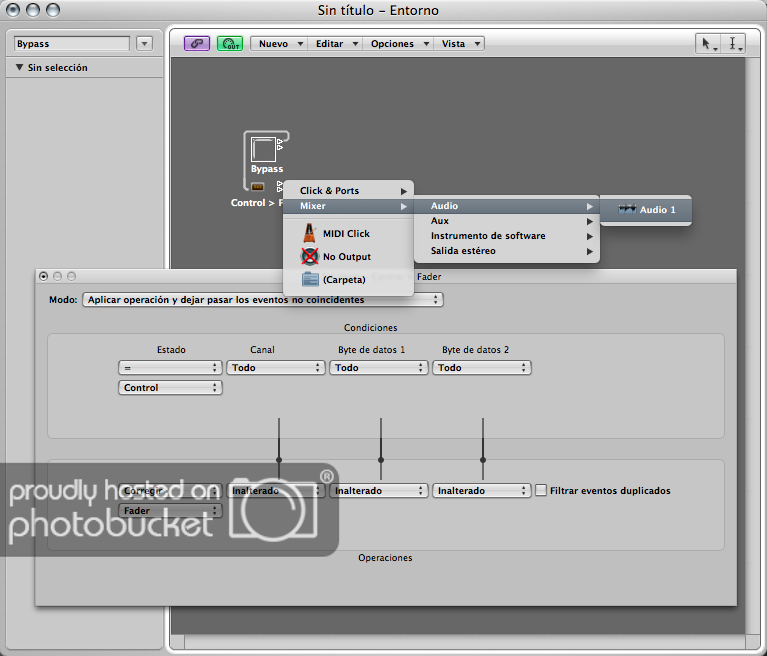Open the Control status type dropdown

tap(169, 388)
